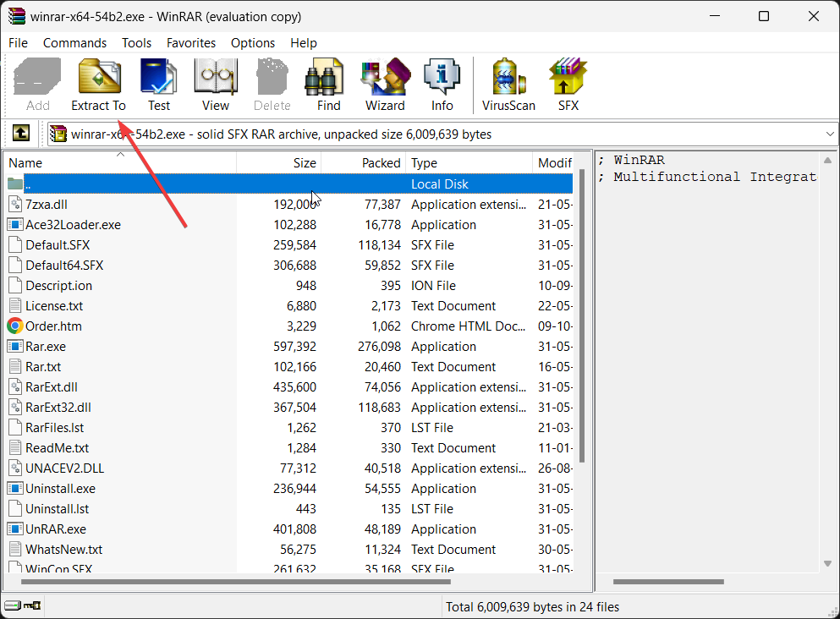Start the Wizard tool
Viewport: 840px width, 619px height.
[x=385, y=77]
